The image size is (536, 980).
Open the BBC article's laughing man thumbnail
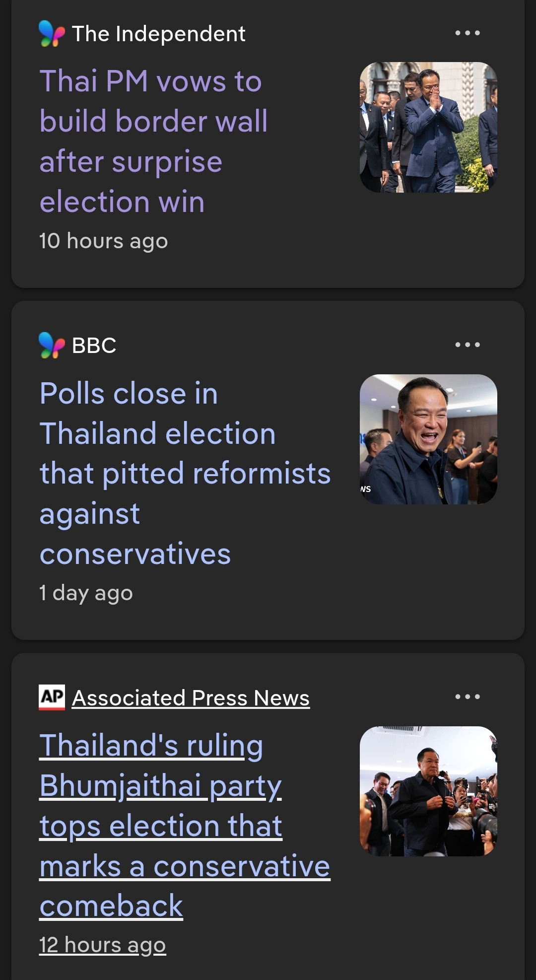point(428,439)
